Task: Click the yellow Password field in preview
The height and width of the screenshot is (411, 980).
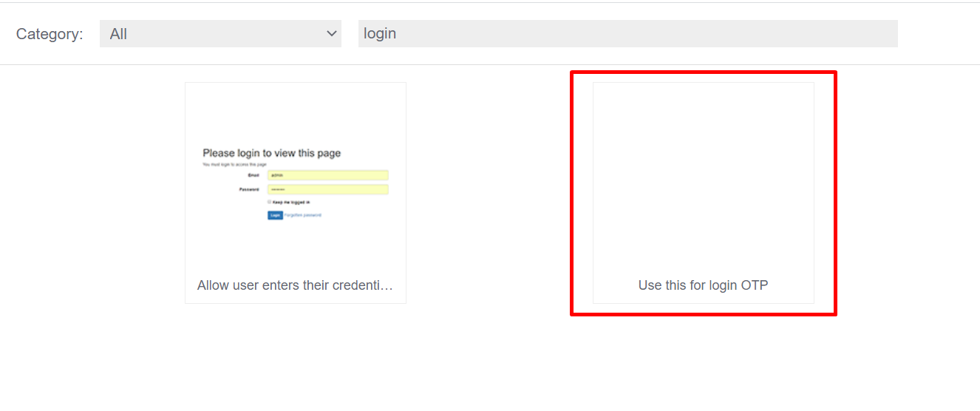Action: pos(327,189)
